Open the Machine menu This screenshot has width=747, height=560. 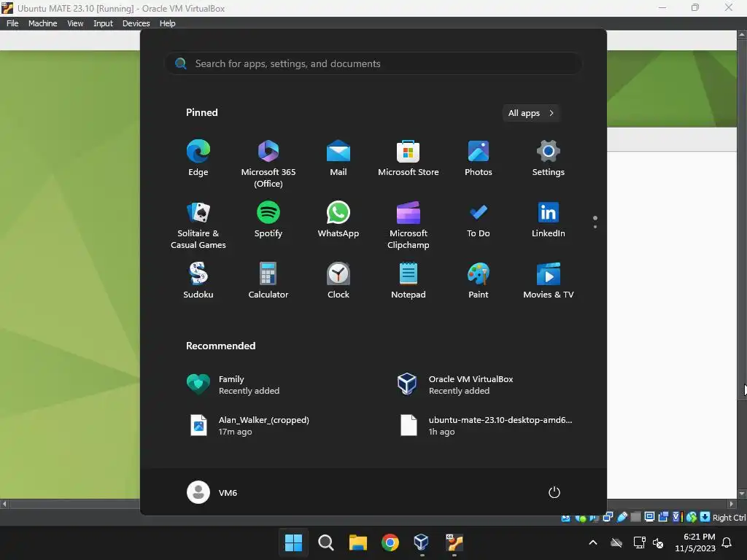pyautogui.click(x=42, y=23)
